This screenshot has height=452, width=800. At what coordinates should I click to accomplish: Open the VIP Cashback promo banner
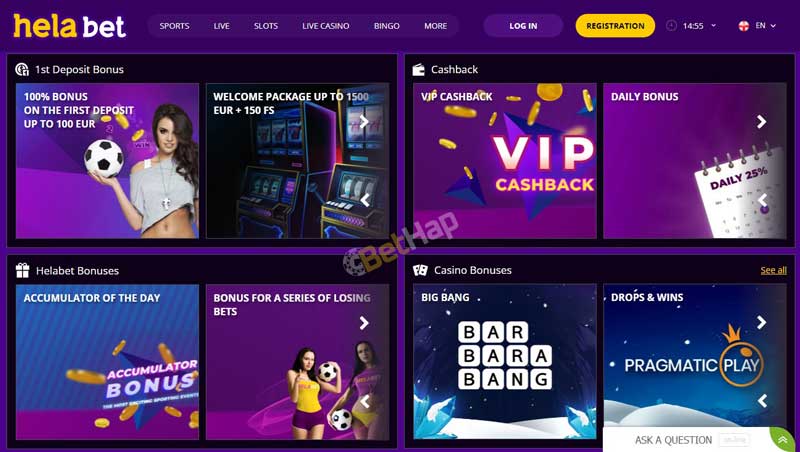[x=505, y=161]
